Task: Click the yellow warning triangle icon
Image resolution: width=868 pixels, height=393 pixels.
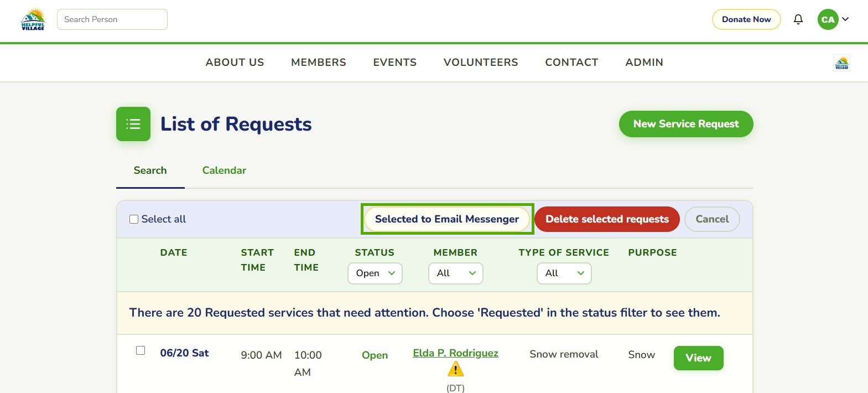Action: 455,369
